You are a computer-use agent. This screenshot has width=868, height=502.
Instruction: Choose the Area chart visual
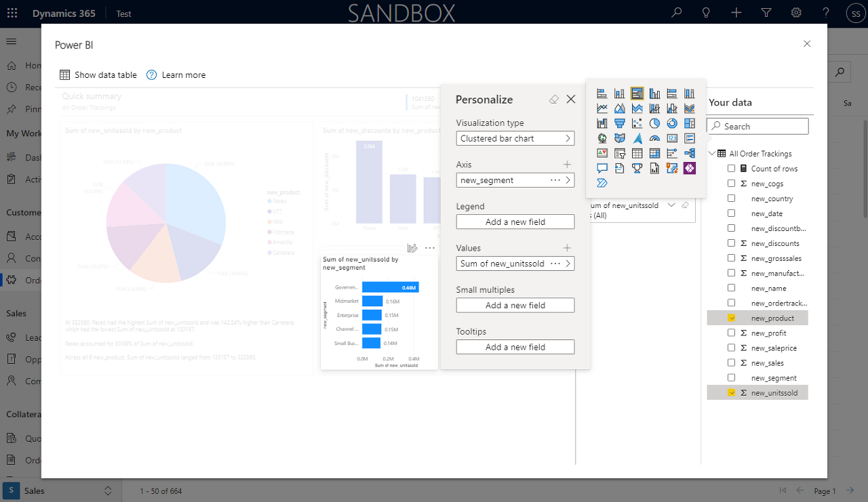pyautogui.click(x=619, y=108)
